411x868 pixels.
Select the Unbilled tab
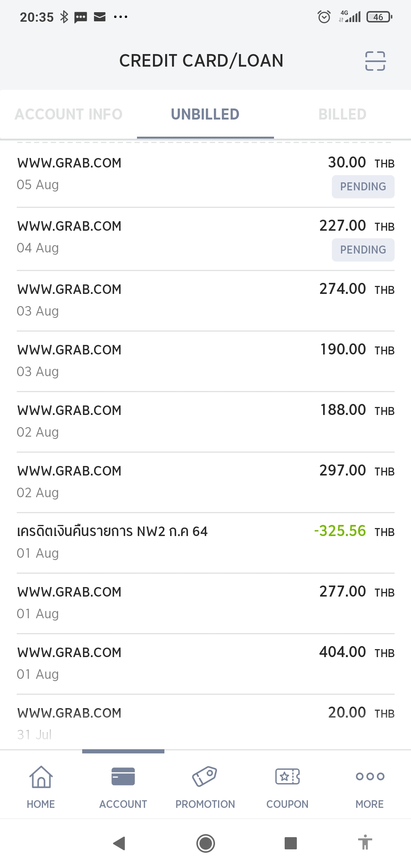click(x=205, y=114)
